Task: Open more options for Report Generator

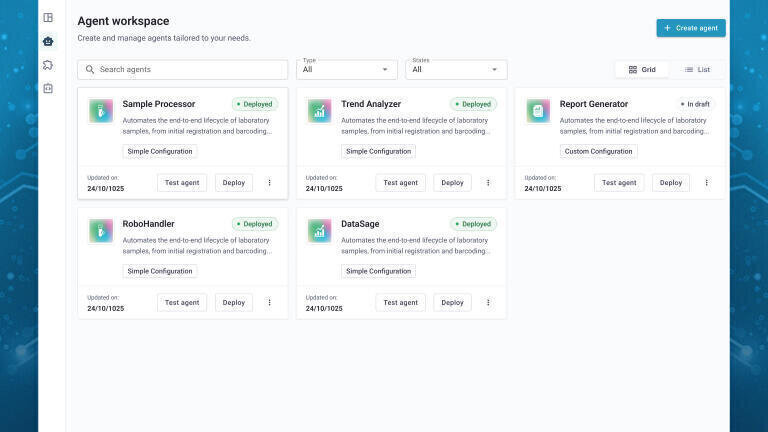Action: click(706, 183)
